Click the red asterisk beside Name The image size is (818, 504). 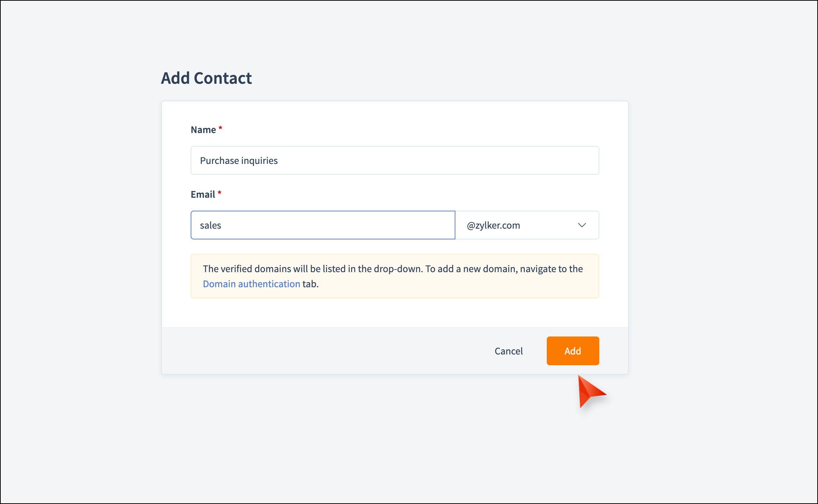(221, 128)
